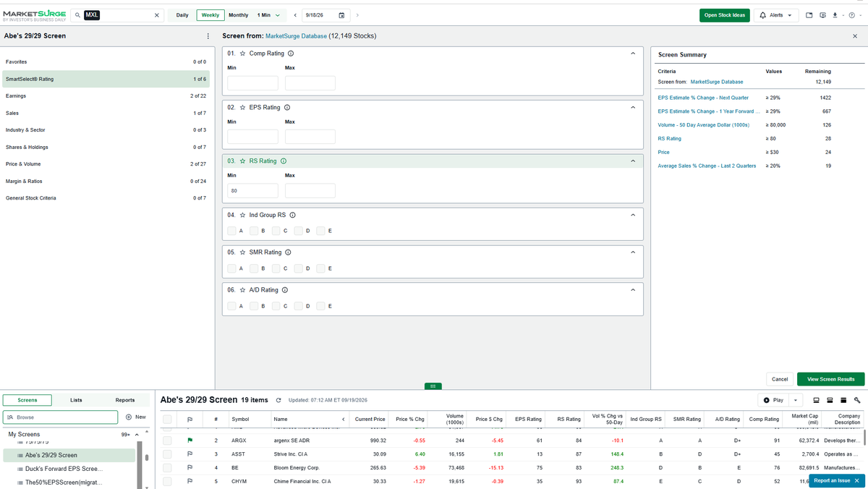Click the info icon next to Comp Rating
Image resolution: width=868 pixels, height=489 pixels.
[291, 54]
